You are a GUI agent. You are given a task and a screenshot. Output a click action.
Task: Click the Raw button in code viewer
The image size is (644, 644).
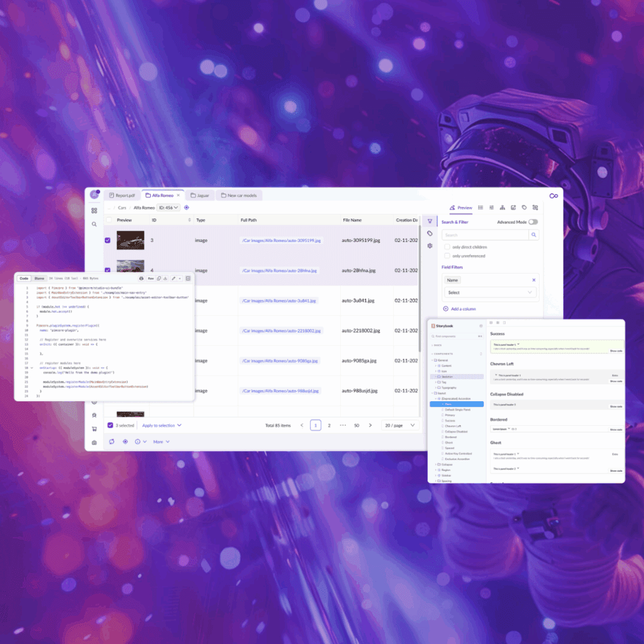(x=151, y=278)
